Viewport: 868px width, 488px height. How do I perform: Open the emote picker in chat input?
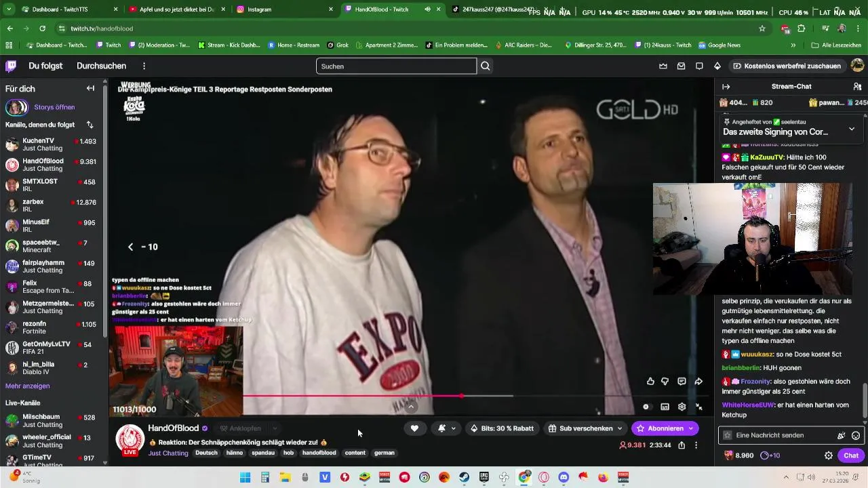pyautogui.click(x=856, y=435)
